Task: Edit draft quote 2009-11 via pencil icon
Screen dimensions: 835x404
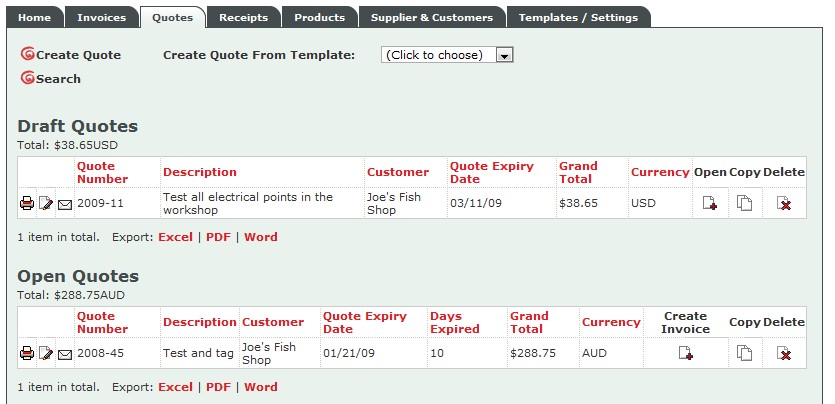Action: tap(46, 204)
